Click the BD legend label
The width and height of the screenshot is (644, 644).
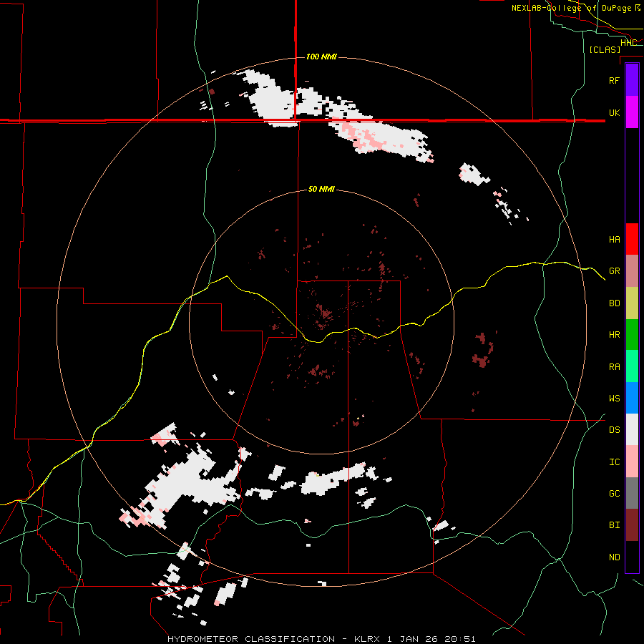point(615,303)
